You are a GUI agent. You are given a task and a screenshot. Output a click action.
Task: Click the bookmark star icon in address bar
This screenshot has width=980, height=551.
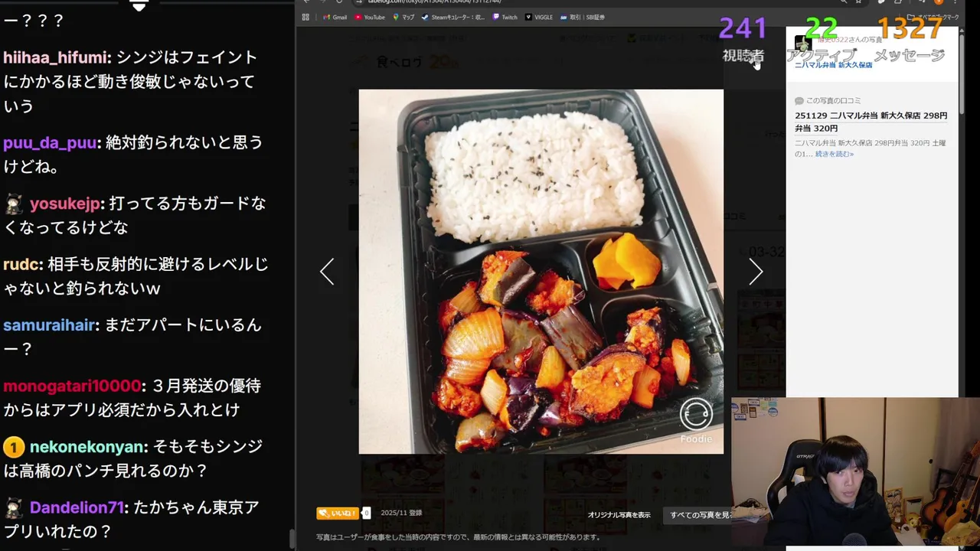tap(858, 2)
